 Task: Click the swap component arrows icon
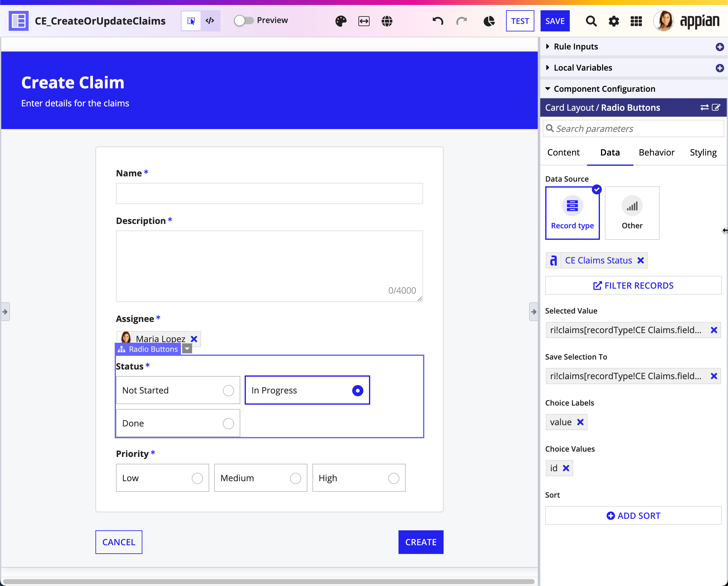point(704,108)
